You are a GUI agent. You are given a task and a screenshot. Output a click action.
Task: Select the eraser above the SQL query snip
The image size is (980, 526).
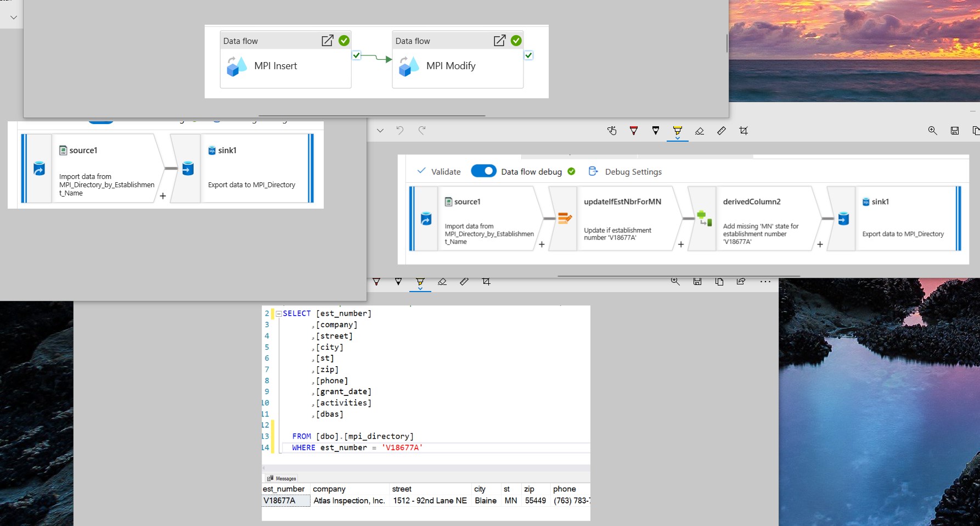(442, 282)
